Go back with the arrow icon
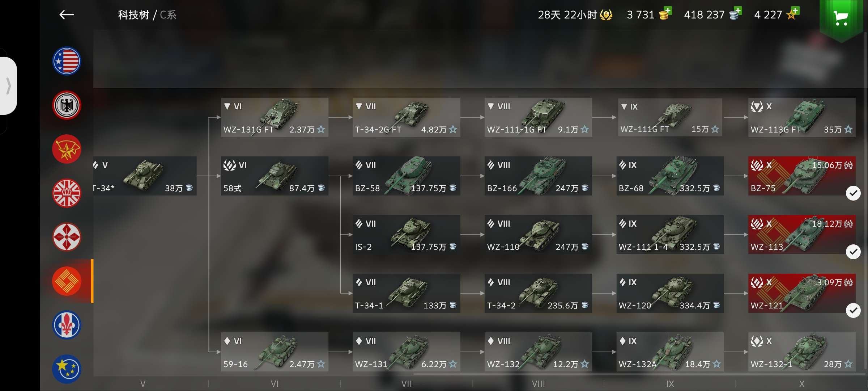The image size is (868, 391). (x=67, y=15)
